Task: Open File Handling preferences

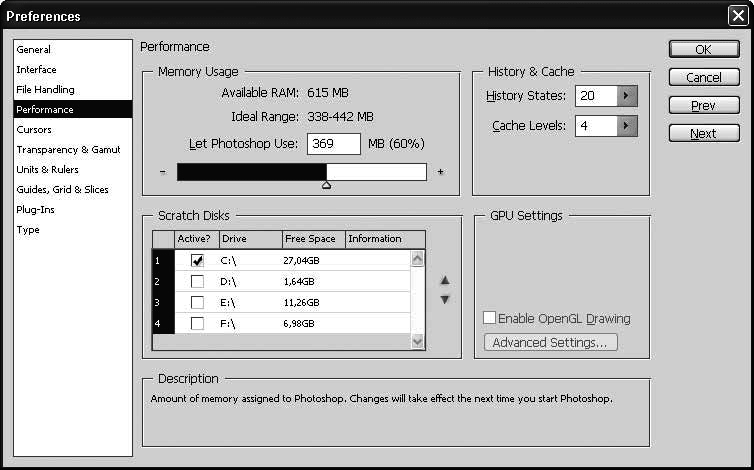Action: [x=45, y=90]
